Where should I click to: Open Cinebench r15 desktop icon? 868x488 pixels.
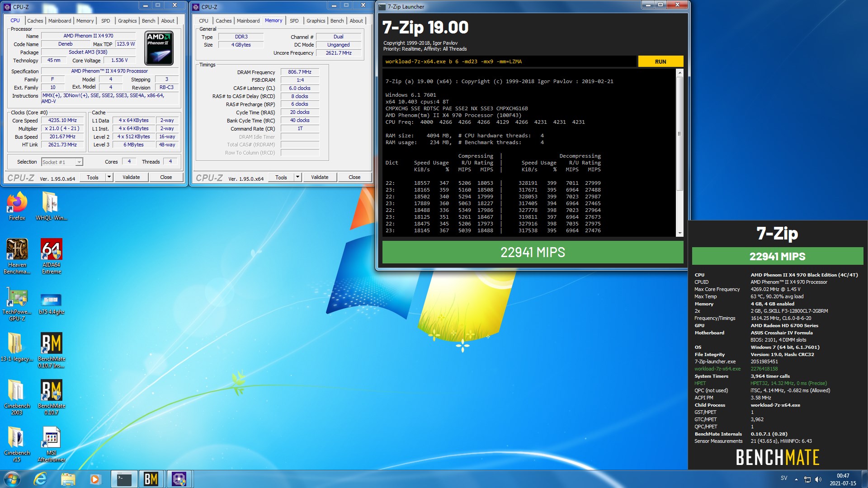(x=17, y=444)
